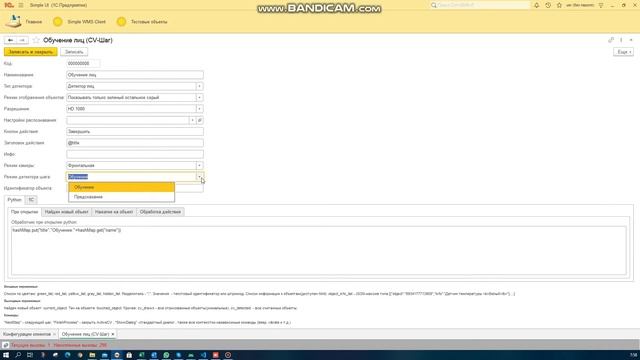Close the Конфигурации клиентов tab

pos(54,334)
